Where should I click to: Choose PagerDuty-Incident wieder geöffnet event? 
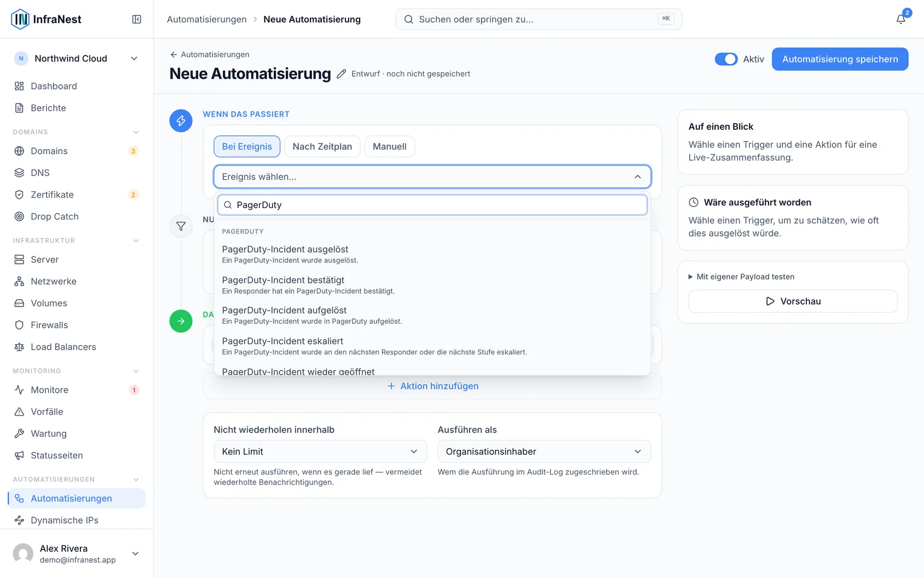point(432,370)
